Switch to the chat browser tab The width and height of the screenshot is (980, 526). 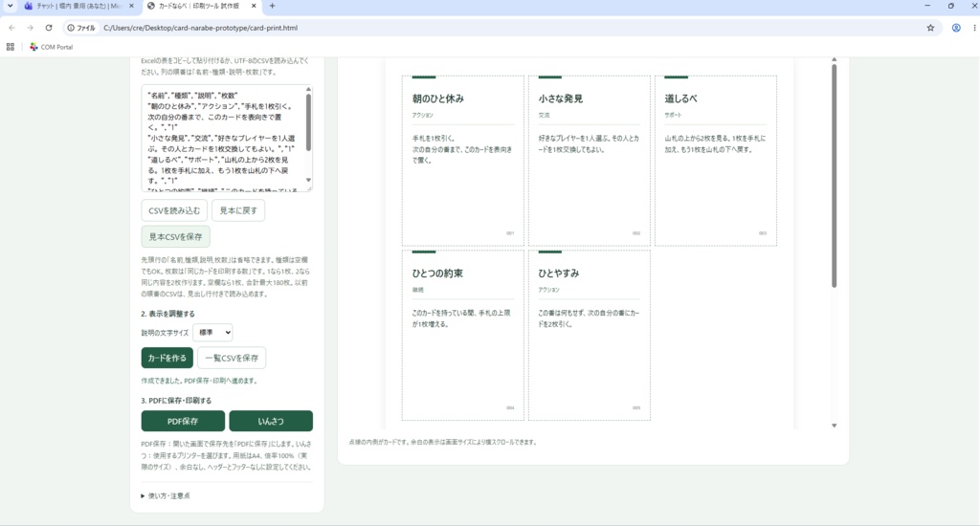click(78, 6)
